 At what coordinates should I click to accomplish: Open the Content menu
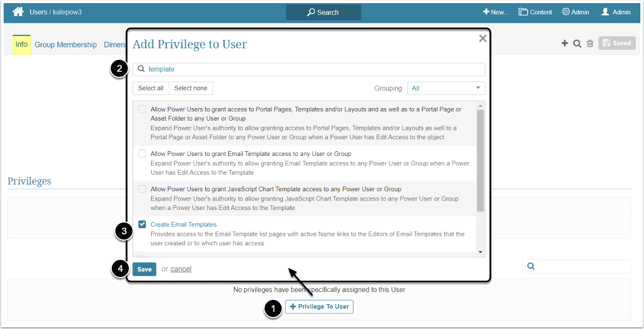[535, 12]
